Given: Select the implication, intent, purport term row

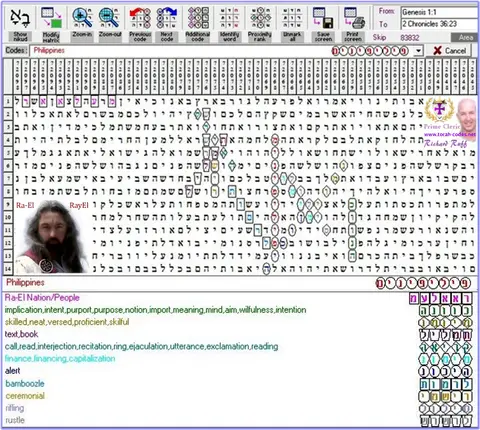Looking at the screenshot, I should pos(155,310).
